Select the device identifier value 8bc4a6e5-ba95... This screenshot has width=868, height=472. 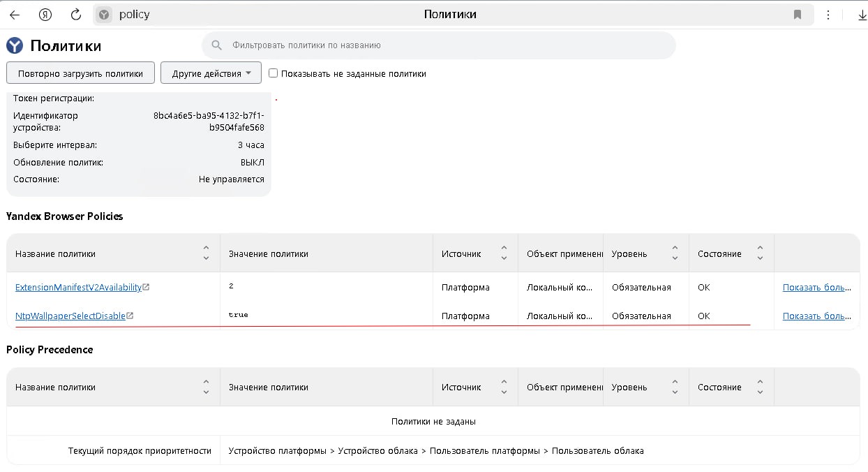point(209,121)
